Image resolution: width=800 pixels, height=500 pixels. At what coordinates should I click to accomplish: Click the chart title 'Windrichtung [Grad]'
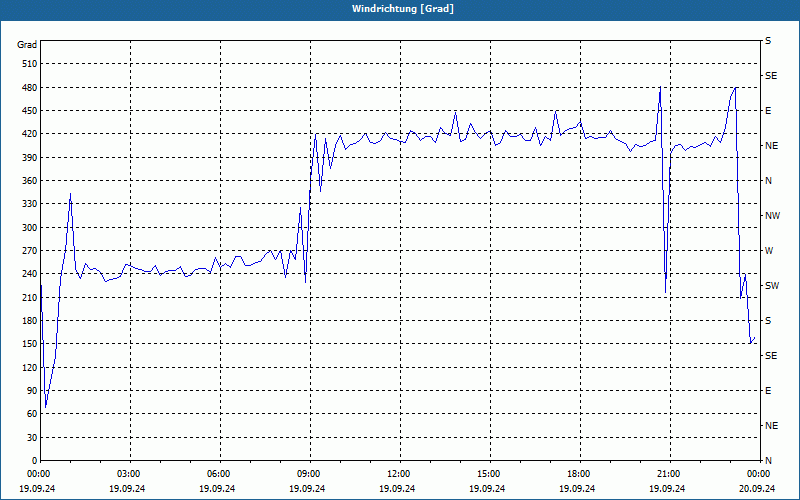pos(403,9)
